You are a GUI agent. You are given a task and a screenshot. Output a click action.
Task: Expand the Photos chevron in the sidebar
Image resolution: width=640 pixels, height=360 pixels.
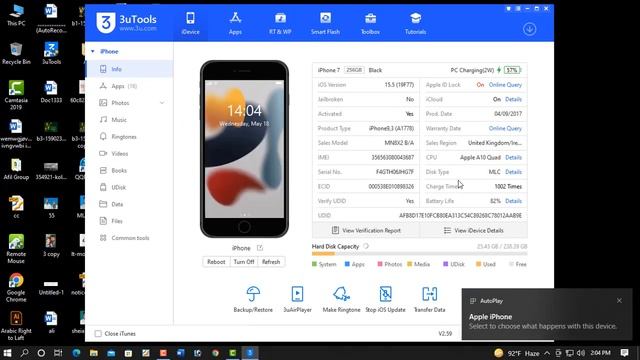pyautogui.click(x=162, y=103)
